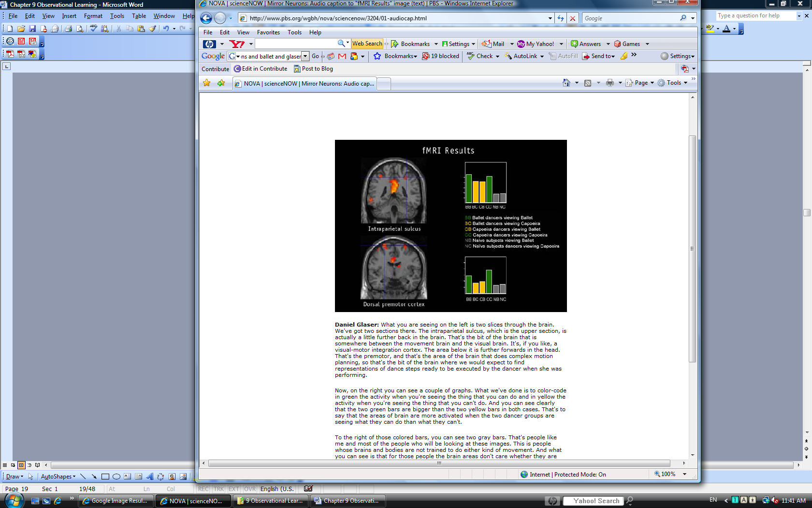Click Word highlight color swatch button
812x508 pixels.
pyautogui.click(x=710, y=29)
